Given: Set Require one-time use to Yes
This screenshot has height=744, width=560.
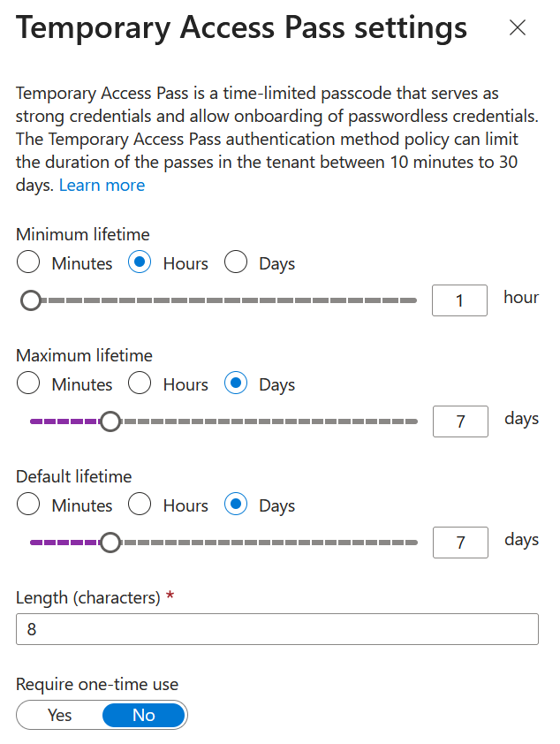Looking at the screenshot, I should [60, 715].
